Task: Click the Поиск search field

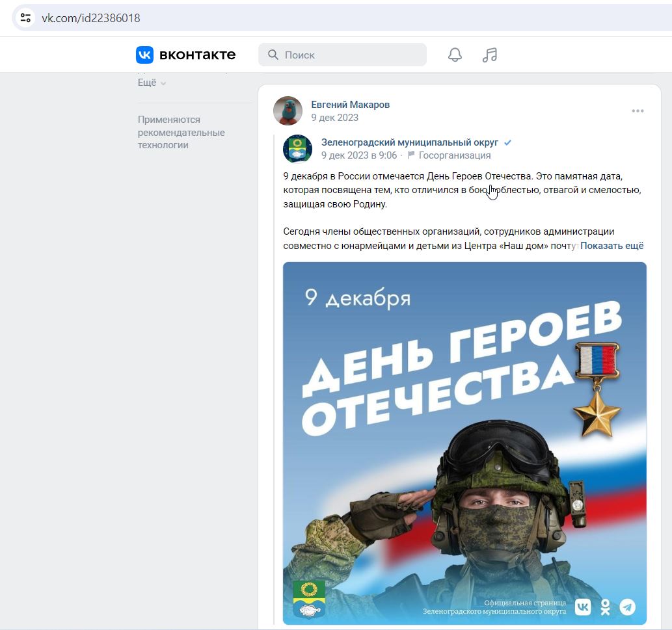Action: [x=342, y=55]
